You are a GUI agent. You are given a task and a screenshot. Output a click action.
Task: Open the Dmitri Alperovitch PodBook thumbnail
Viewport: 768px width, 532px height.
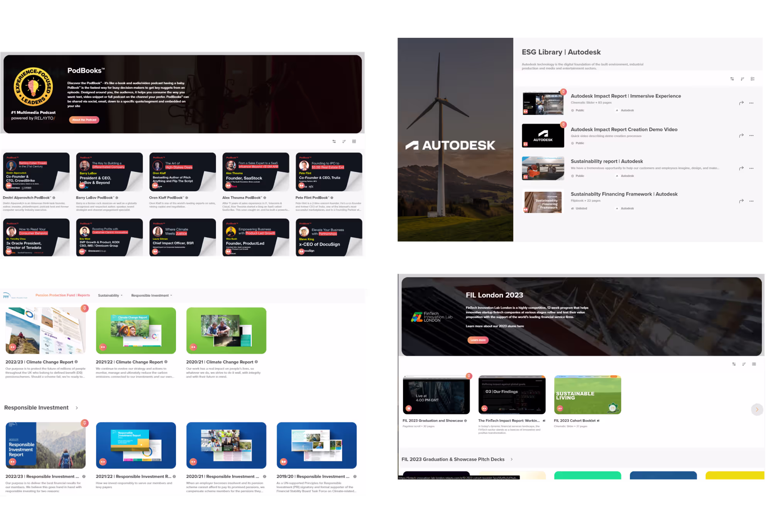36,172
